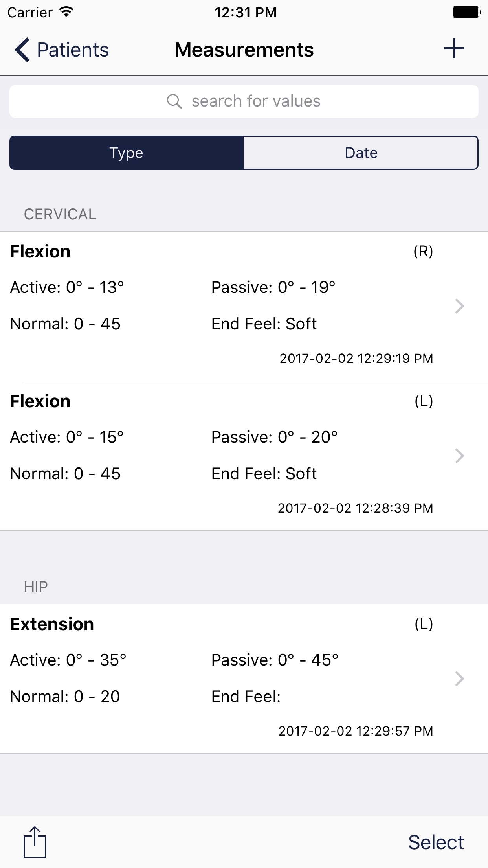The image size is (488, 868).
Task: Select the hip Extension measurement title
Action: tap(52, 624)
